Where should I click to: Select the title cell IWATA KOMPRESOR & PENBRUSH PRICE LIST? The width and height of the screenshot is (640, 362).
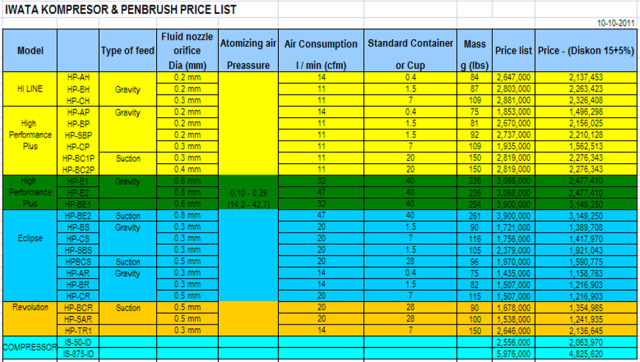[121, 9]
